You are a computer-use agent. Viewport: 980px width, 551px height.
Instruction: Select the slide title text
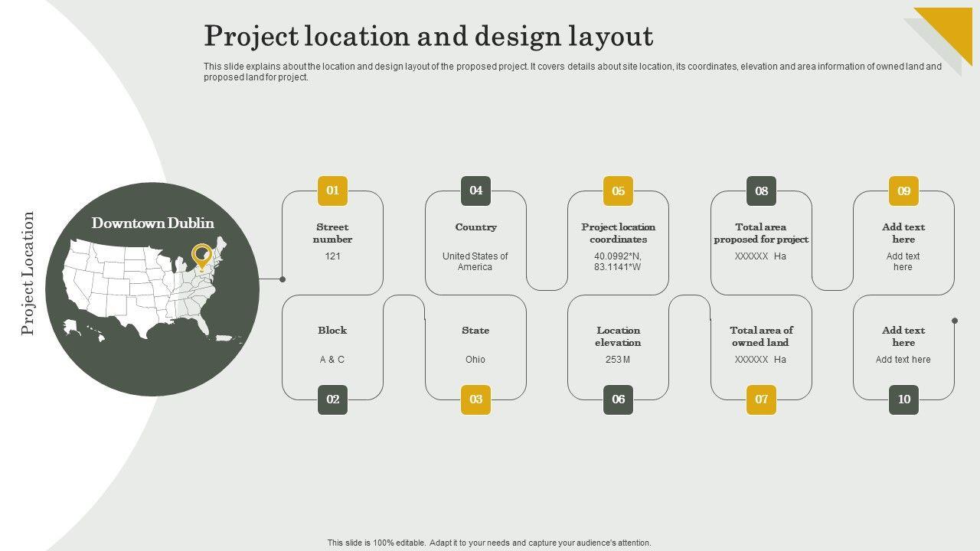pyautogui.click(x=428, y=36)
